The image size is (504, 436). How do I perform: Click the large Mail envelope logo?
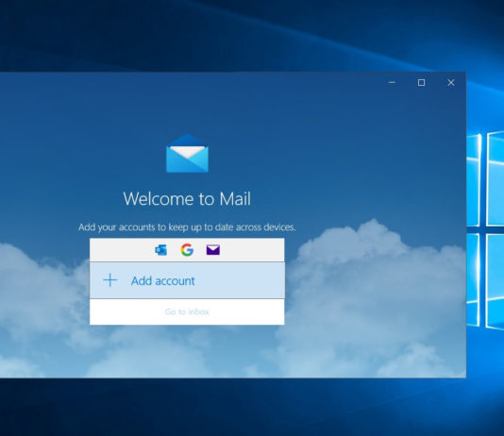click(x=188, y=154)
